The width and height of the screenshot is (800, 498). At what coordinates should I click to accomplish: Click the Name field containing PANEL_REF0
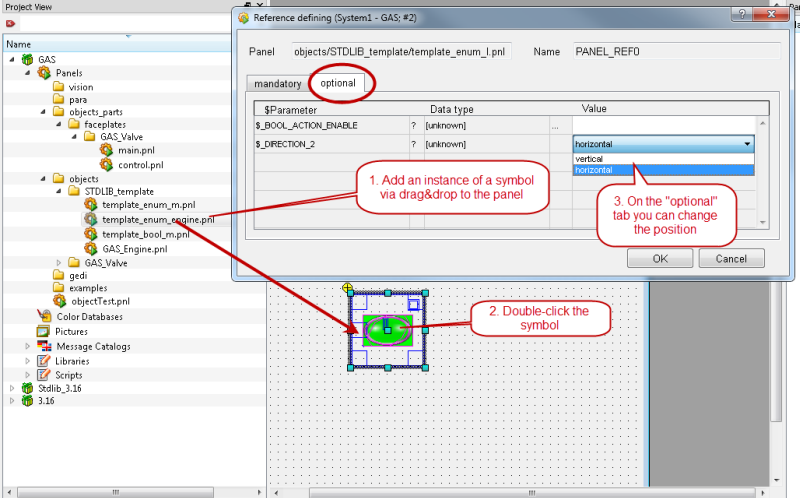[675, 51]
